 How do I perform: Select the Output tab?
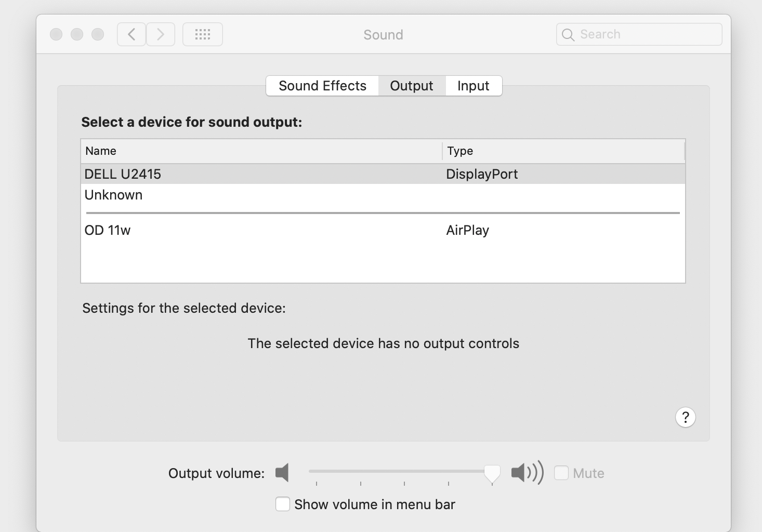(x=412, y=86)
